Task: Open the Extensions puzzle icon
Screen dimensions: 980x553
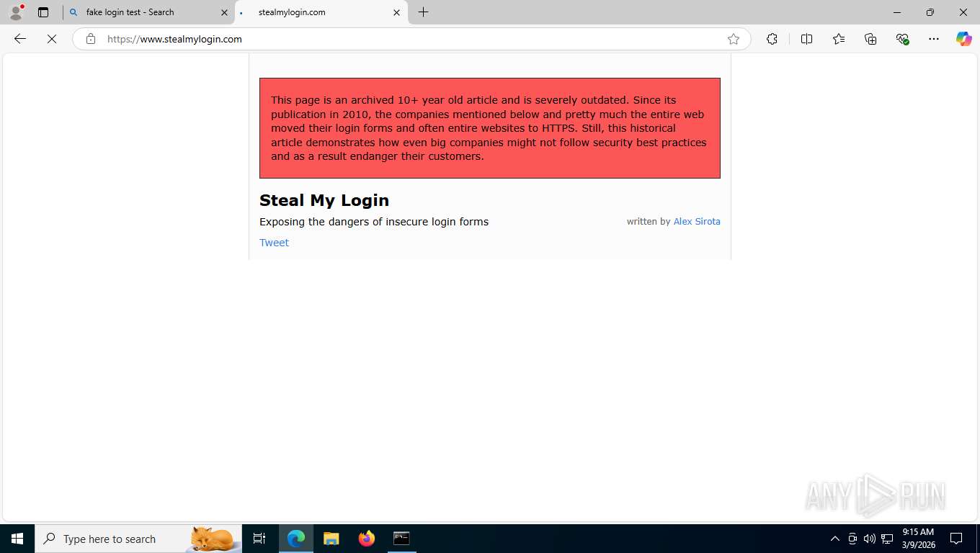Action: click(x=772, y=39)
